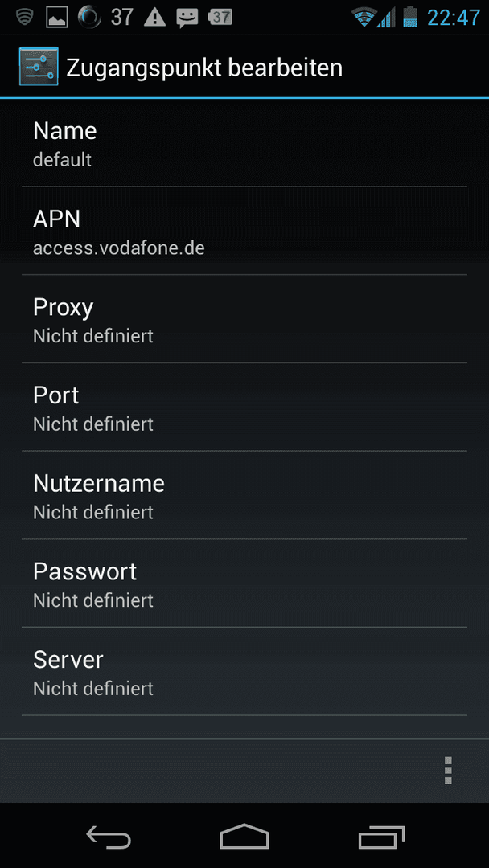Image resolution: width=489 pixels, height=868 pixels.
Task: Open the Proxy setting
Action: (244, 319)
